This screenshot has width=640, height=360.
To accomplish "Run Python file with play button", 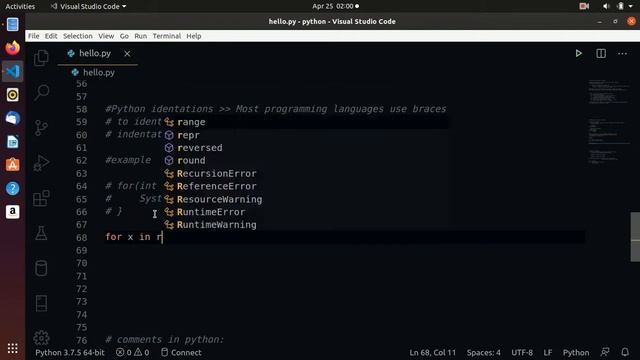I will click(578, 53).
